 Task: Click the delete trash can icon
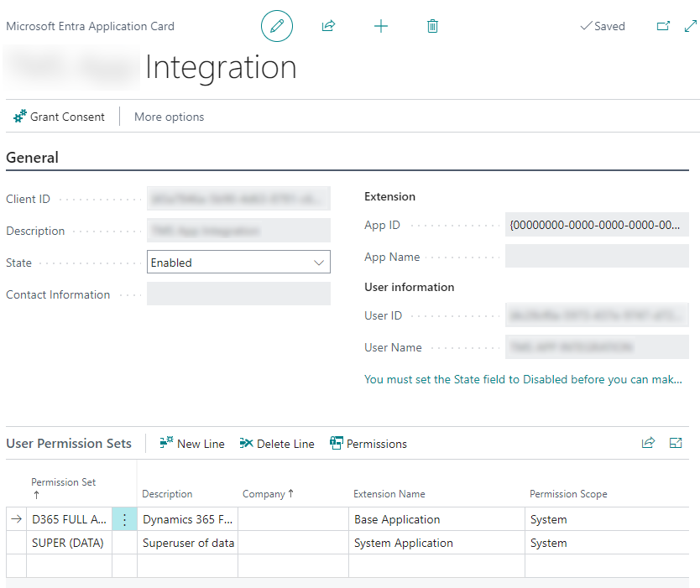point(432,26)
